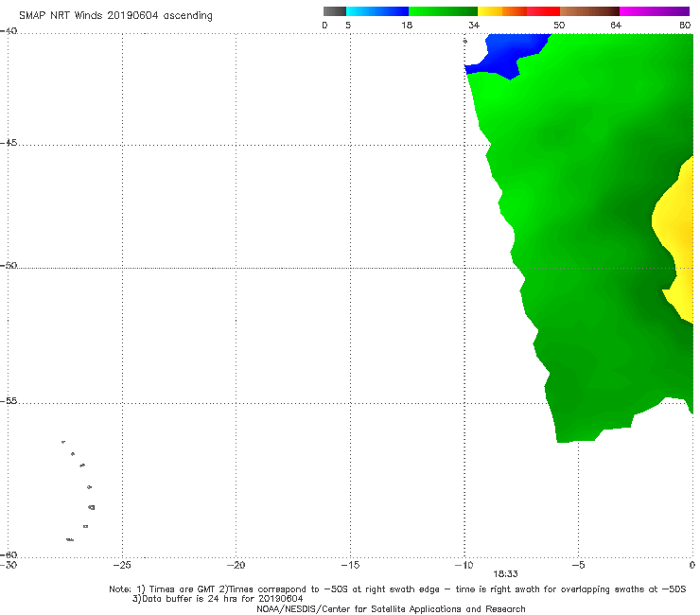Image resolution: width=700 pixels, height=615 pixels.
Task: Pick the red segment of the color bar
Action: 543,11
